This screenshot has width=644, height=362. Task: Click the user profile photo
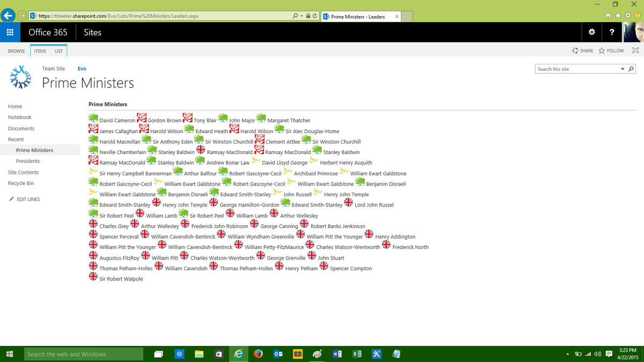point(633,32)
